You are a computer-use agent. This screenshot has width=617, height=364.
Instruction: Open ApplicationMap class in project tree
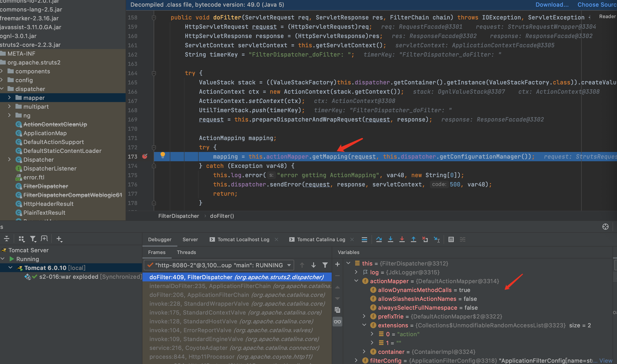pos(45,133)
